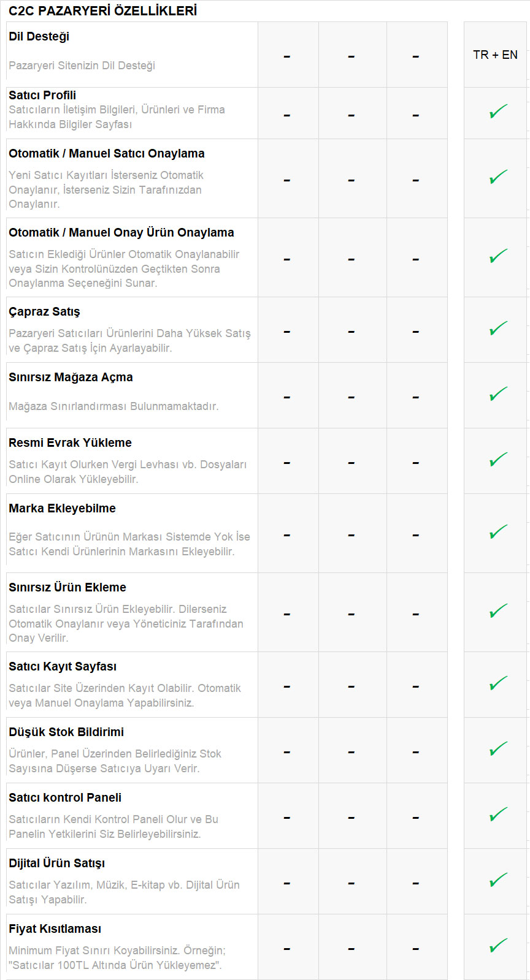
Task: Select the Çapraz Satış feature title
Action: (44, 312)
